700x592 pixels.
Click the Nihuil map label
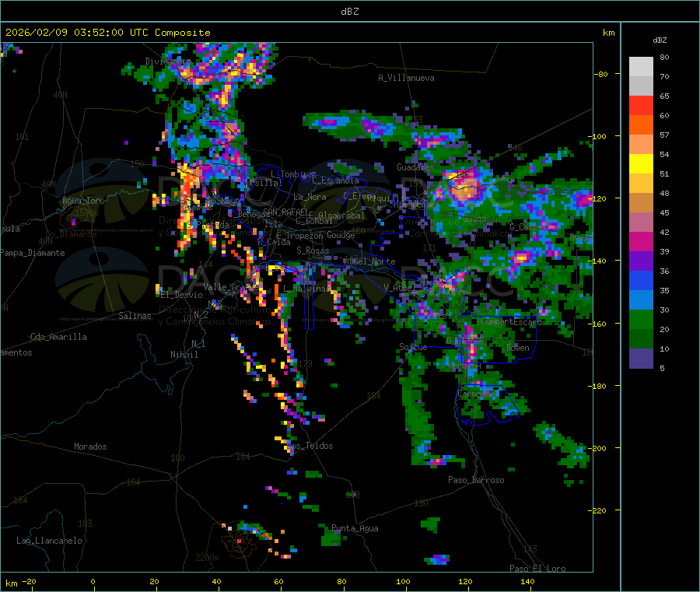coord(184,355)
